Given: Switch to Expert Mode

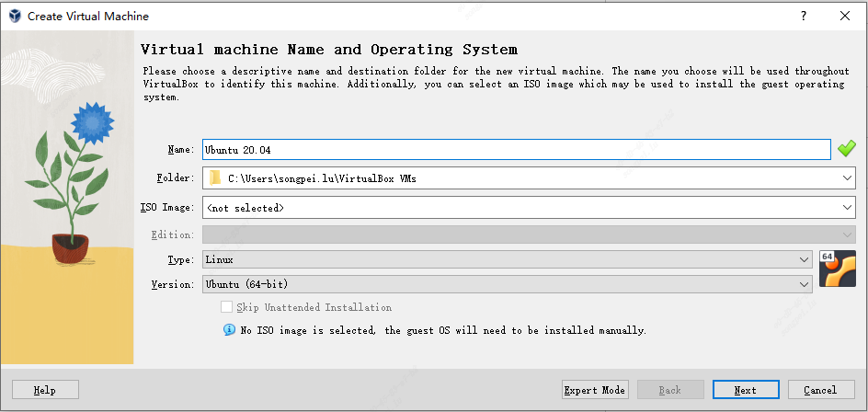Looking at the screenshot, I should pos(595,390).
